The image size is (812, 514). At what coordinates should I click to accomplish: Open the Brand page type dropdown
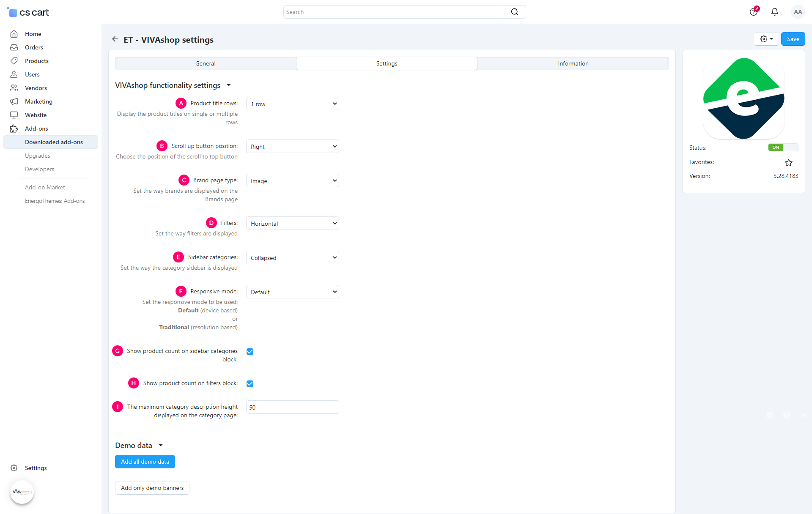(293, 181)
